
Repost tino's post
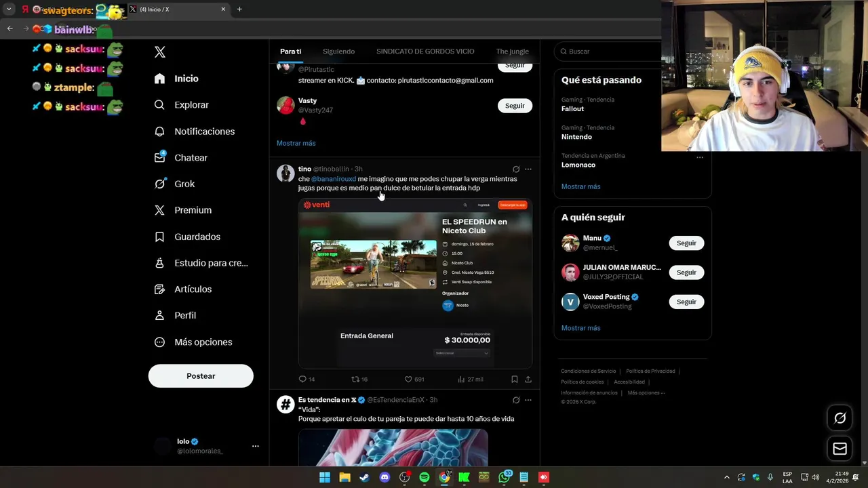point(359,380)
